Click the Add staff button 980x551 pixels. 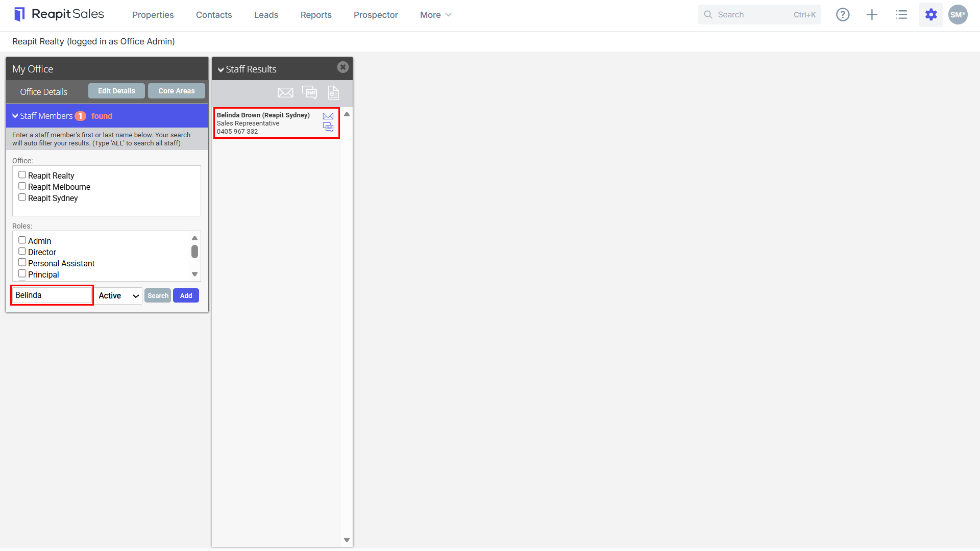coord(186,295)
